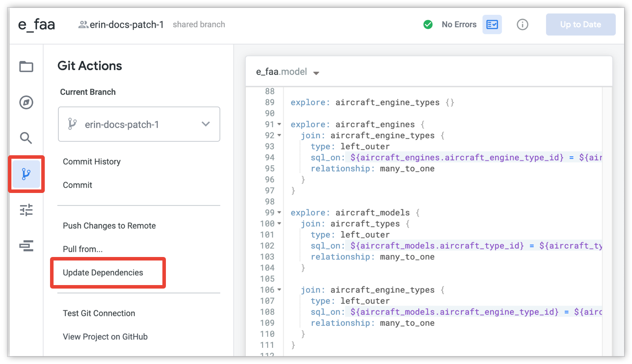The image size is (632, 364).
Task: Expand the e_faa.model file dropdown arrow
Action: [316, 73]
